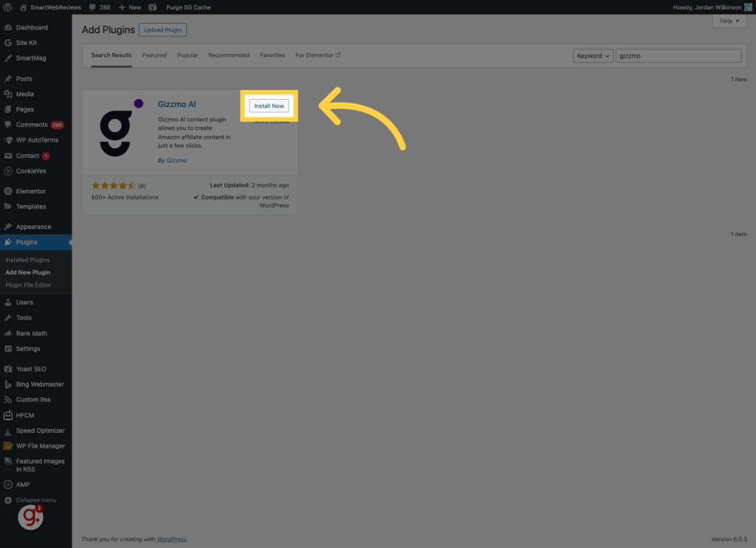Open the Media library menu item

point(24,94)
